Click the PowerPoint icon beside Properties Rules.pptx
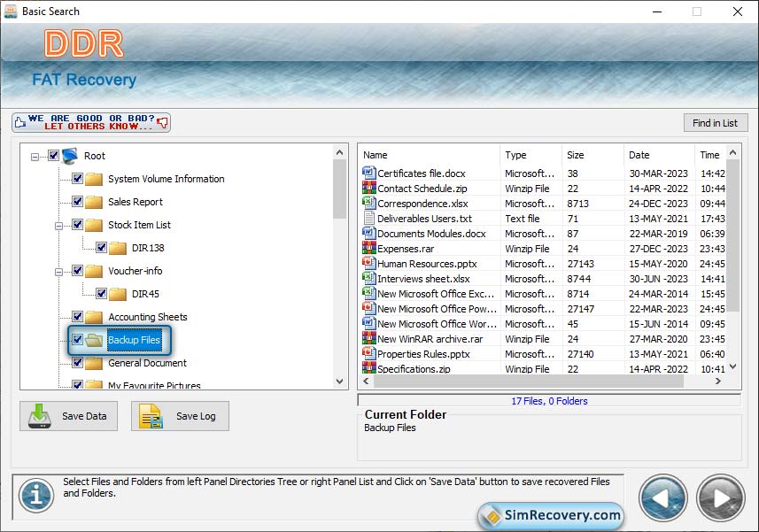 click(x=368, y=353)
